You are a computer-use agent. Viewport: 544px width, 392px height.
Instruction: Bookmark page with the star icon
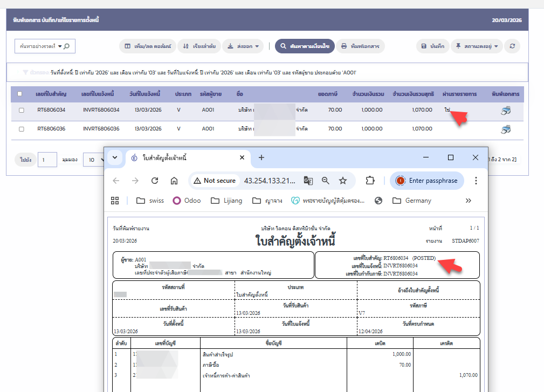pos(343,181)
